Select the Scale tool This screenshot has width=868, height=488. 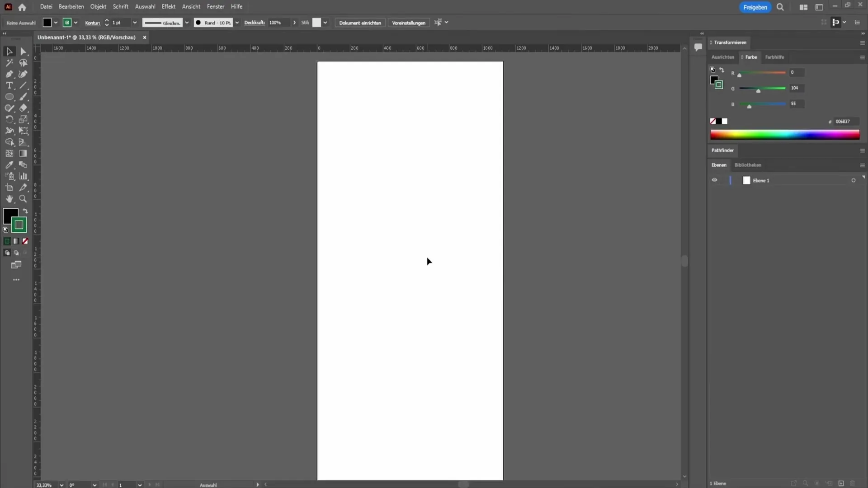pyautogui.click(x=24, y=119)
